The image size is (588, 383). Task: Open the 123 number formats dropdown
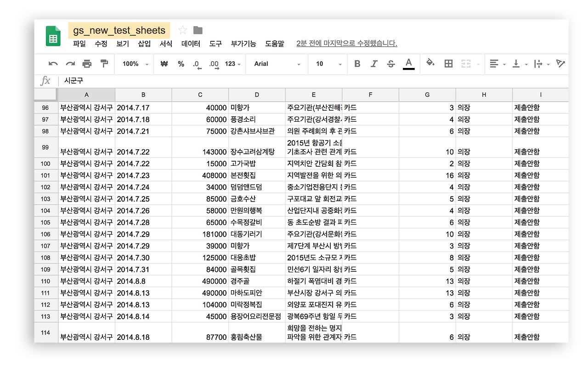click(x=233, y=64)
